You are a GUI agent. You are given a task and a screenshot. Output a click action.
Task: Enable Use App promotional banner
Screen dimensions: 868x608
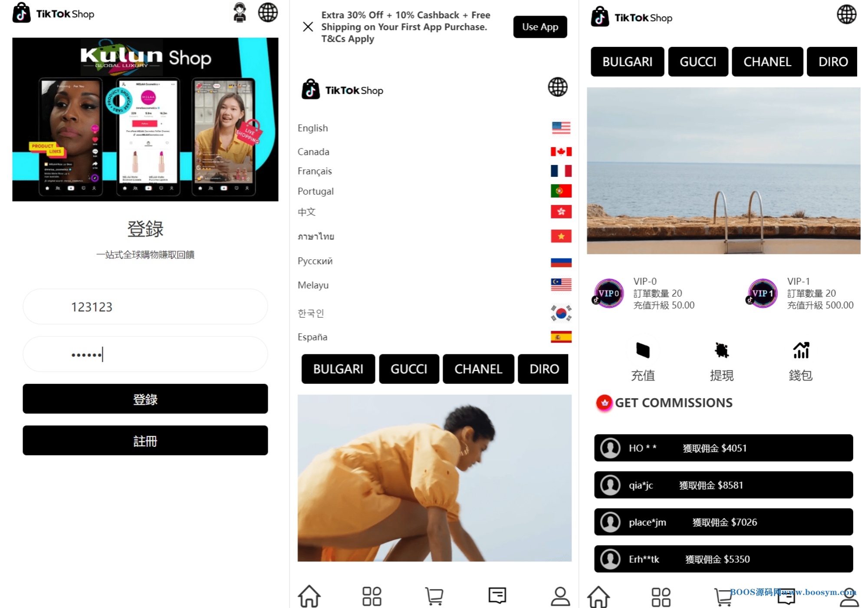tap(539, 26)
